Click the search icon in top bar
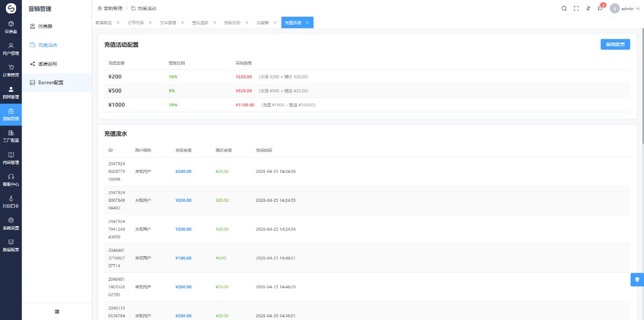The width and height of the screenshot is (644, 320). (564, 8)
